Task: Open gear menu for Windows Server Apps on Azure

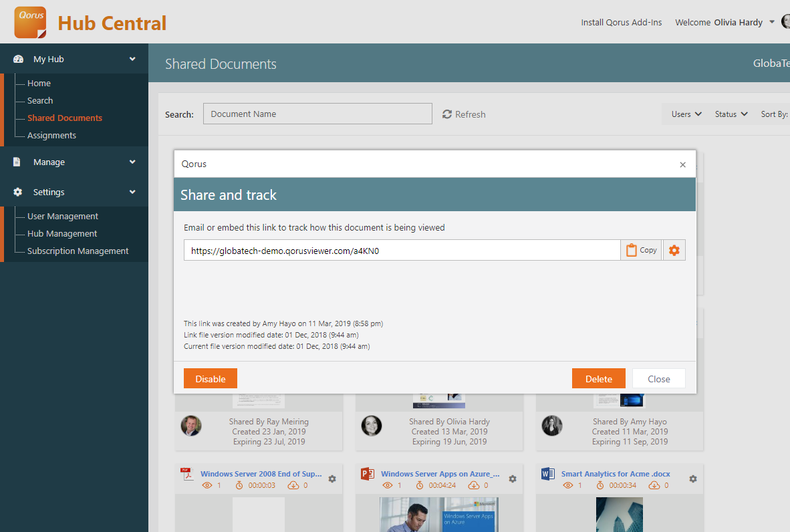Action: tap(513, 479)
